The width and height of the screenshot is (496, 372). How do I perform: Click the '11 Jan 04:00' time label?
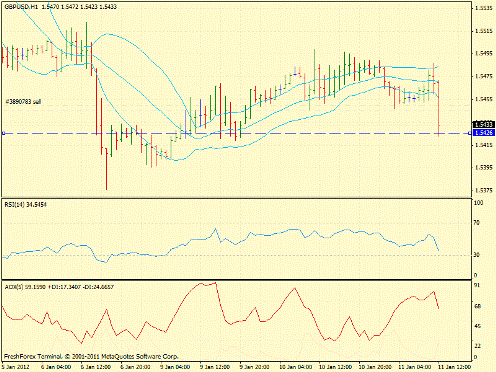pos(414,367)
